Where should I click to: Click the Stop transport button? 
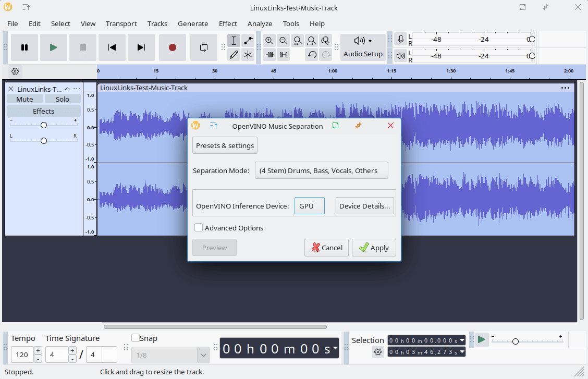[x=83, y=47]
